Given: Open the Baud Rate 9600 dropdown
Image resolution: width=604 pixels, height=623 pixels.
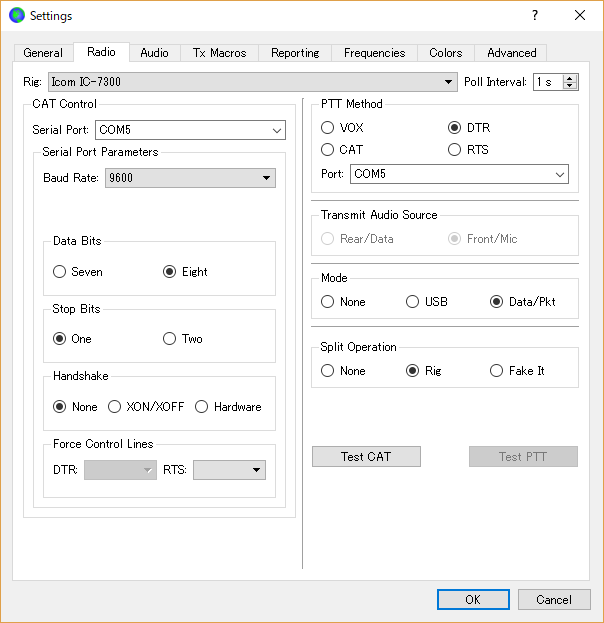Looking at the screenshot, I should click(x=190, y=178).
